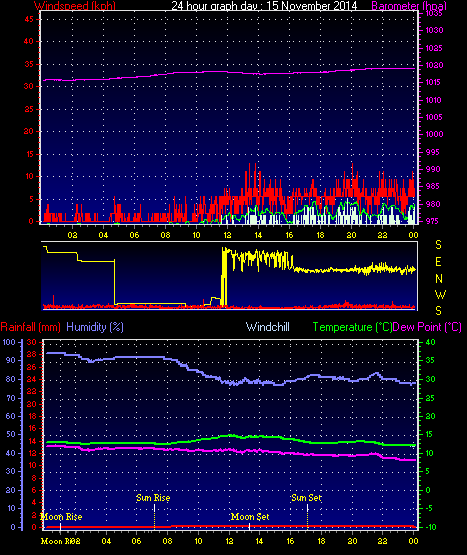The height and width of the screenshot is (555, 467).
Task: Click the Moon Set marker label
Action: [x=250, y=517]
